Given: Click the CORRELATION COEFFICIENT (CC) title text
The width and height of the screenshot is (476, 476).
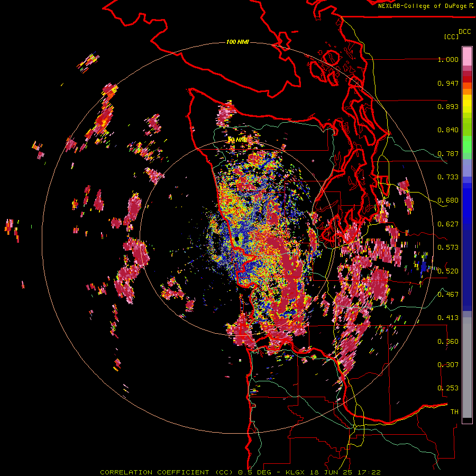Looking at the screenshot, I should point(167,472).
